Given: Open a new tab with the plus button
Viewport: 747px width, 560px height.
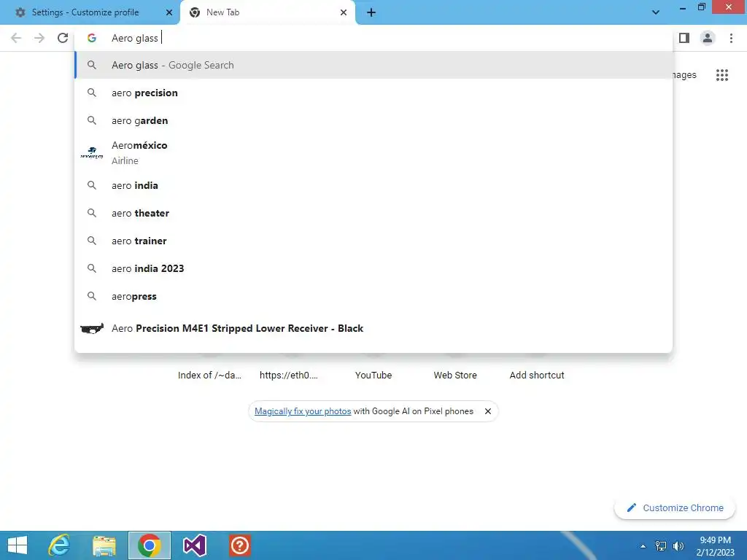Looking at the screenshot, I should point(371,13).
